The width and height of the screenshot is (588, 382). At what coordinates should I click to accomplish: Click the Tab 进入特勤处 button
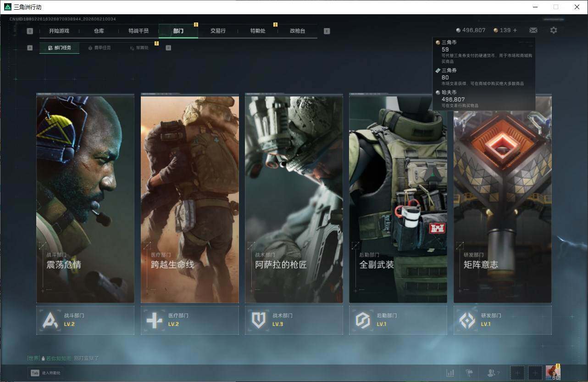coord(45,373)
